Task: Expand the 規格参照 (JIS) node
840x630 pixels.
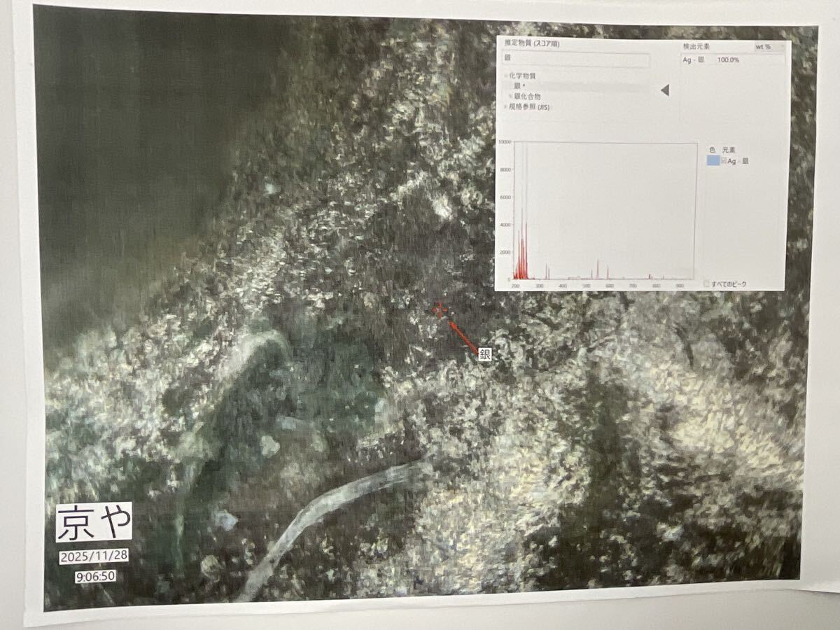Action: click(506, 106)
